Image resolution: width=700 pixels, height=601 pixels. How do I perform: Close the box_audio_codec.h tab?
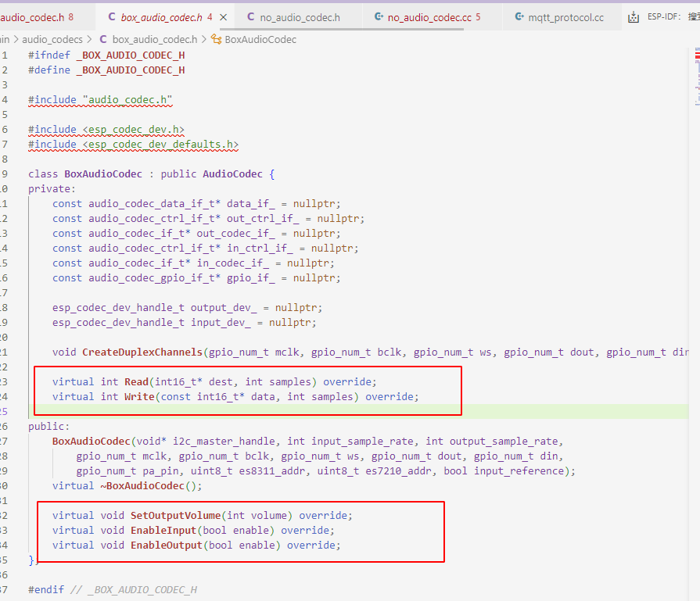[x=224, y=17]
